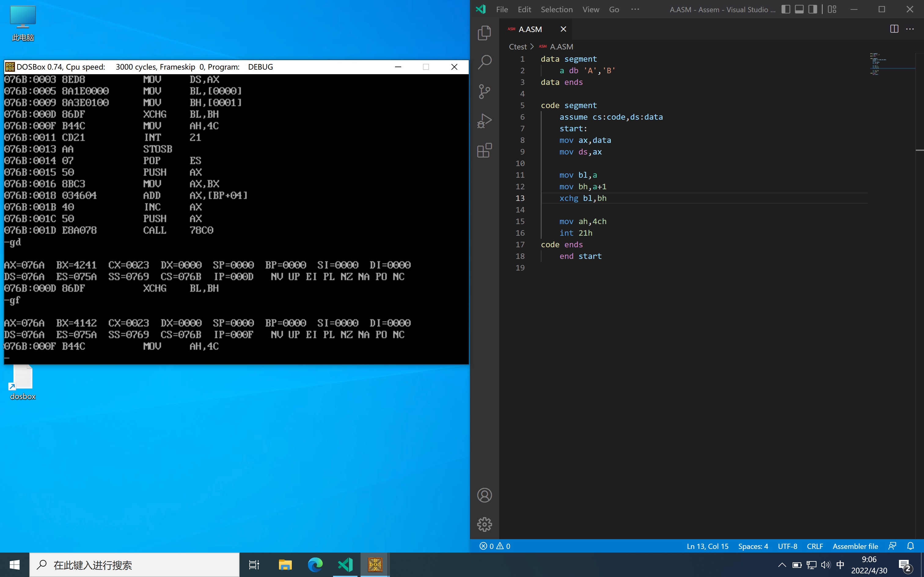The width and height of the screenshot is (924, 577).
Task: Switch to the A.ASM editor tab
Action: pyautogui.click(x=530, y=29)
